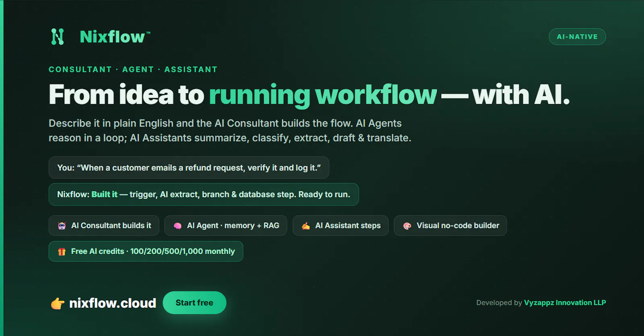Screen dimensions: 644x336
Task: Click the gift icon on Free AI credits chip
Action: click(62, 252)
